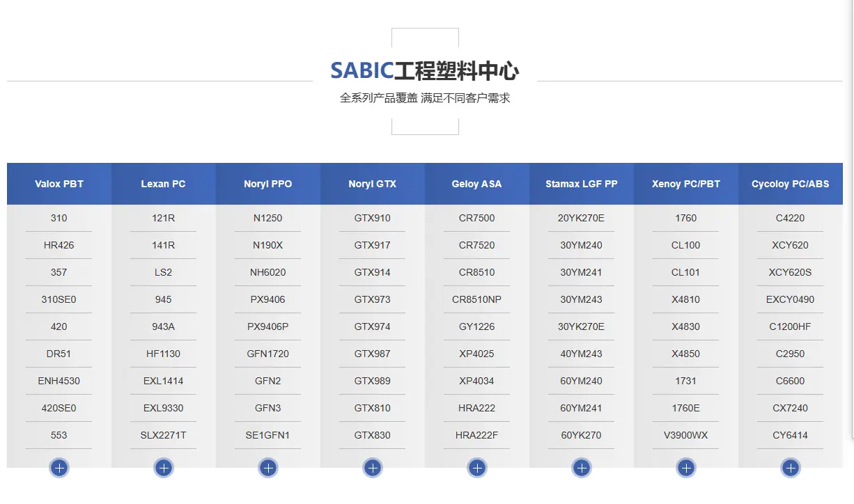
Task: Select the Stamax LGF PP column header
Action: [582, 184]
